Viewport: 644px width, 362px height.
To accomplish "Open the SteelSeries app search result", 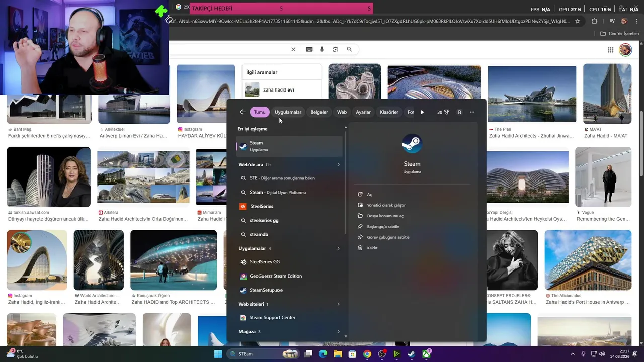I will 289,206.
